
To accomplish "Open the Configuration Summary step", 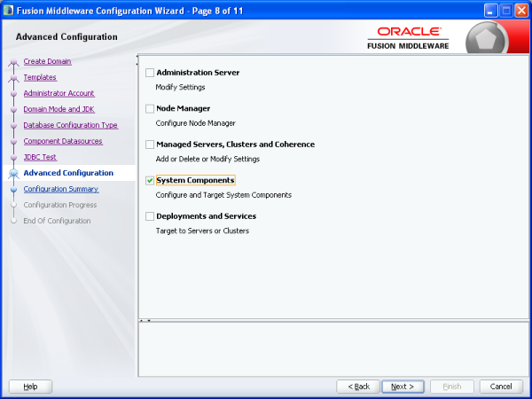I will click(61, 189).
